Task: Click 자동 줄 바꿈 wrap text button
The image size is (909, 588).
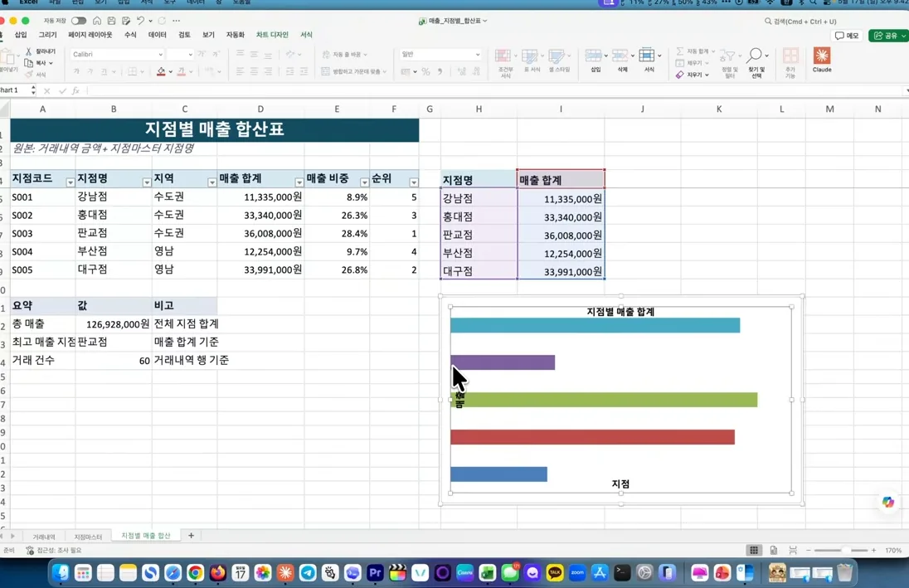Action: tap(344, 55)
